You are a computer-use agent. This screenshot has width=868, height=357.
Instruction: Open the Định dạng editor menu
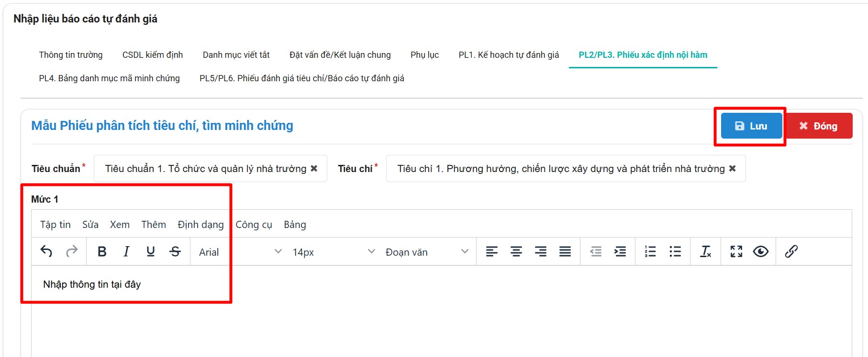pyautogui.click(x=200, y=225)
